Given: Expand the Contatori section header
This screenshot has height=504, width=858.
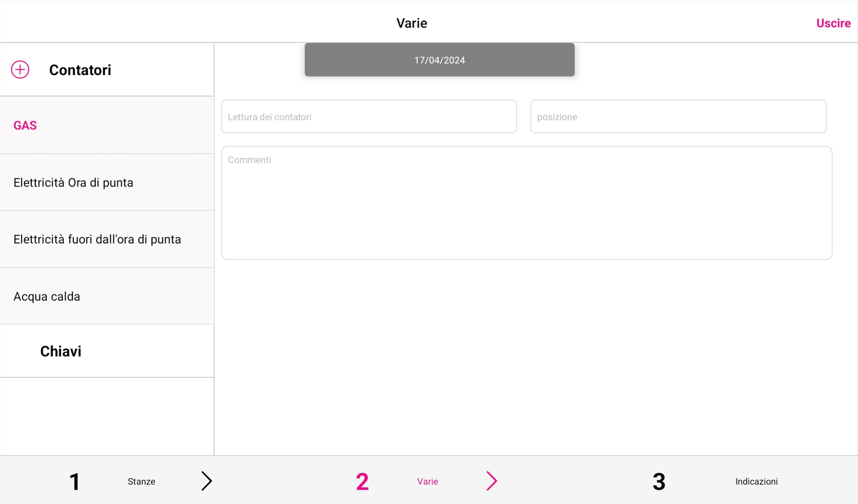Looking at the screenshot, I should click(80, 70).
